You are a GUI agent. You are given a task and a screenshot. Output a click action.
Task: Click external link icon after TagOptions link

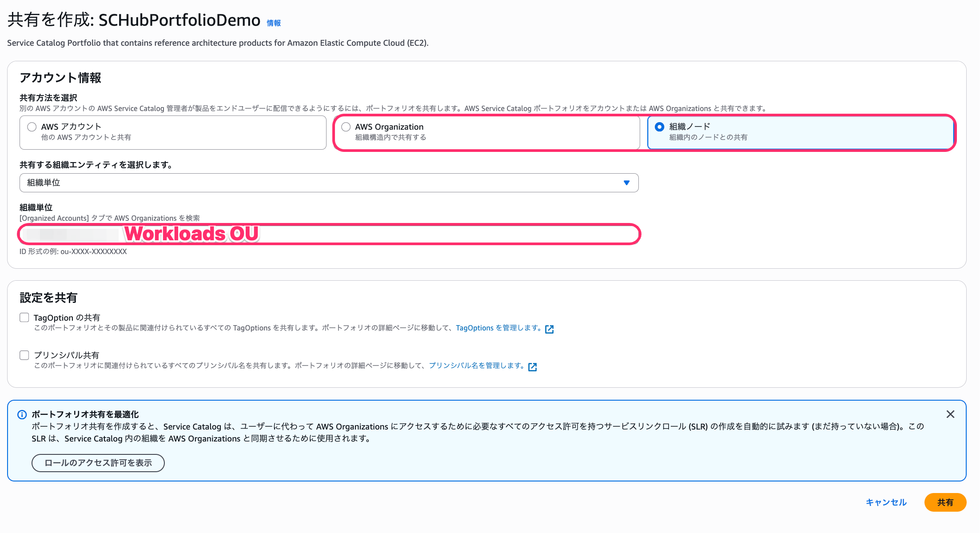click(550, 329)
